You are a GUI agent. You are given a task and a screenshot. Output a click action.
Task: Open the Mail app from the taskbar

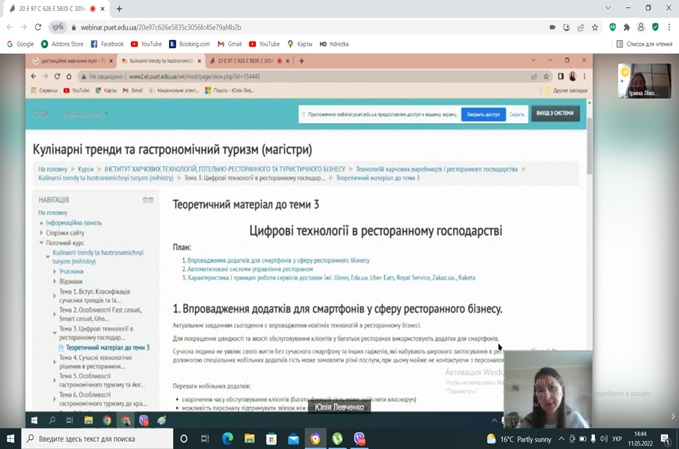click(x=294, y=439)
